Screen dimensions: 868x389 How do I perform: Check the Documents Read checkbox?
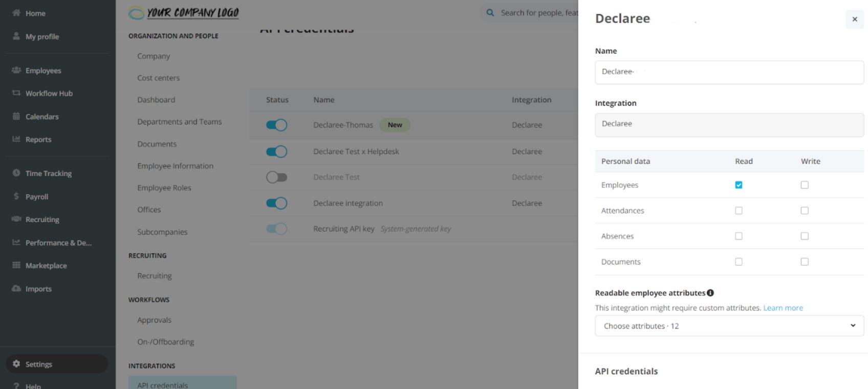tap(739, 262)
